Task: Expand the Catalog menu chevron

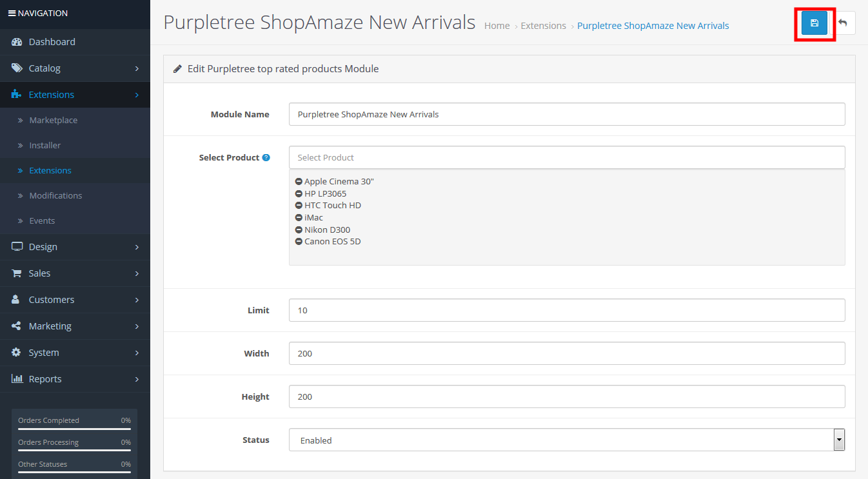Action: [x=137, y=68]
